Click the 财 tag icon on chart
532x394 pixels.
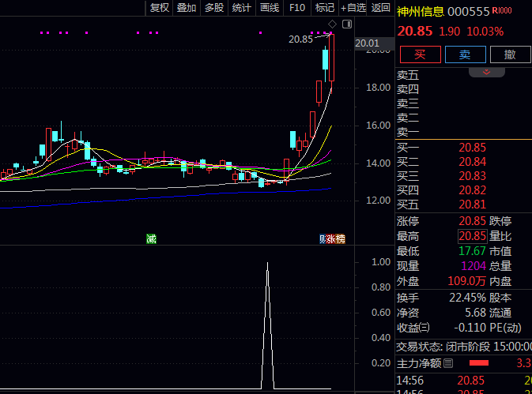[323, 238]
